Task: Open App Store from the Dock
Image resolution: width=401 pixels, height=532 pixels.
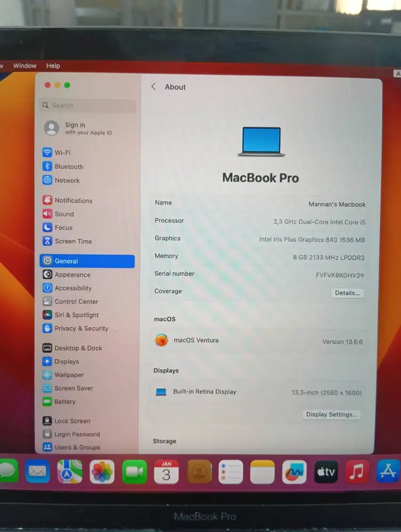Action: pos(388,471)
